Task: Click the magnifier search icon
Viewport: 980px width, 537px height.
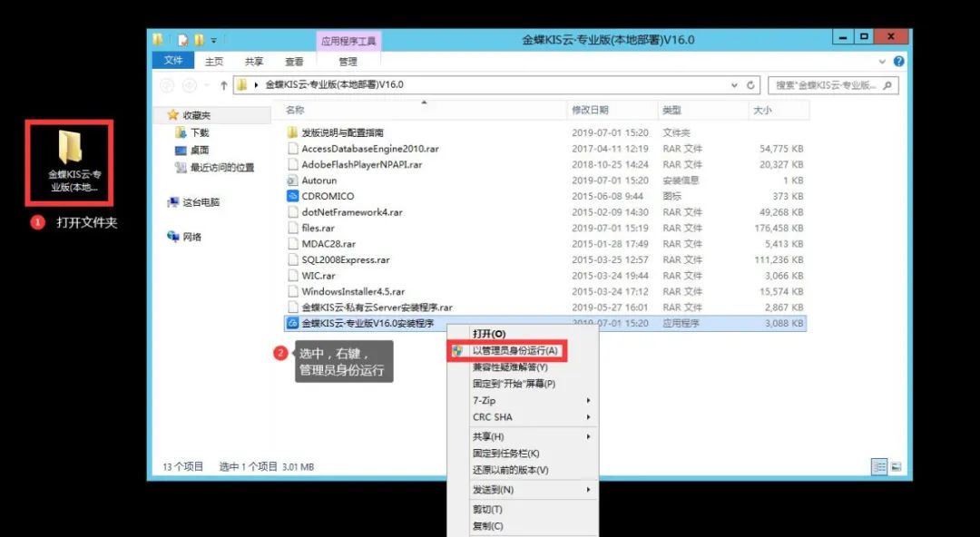Action: 887,85
